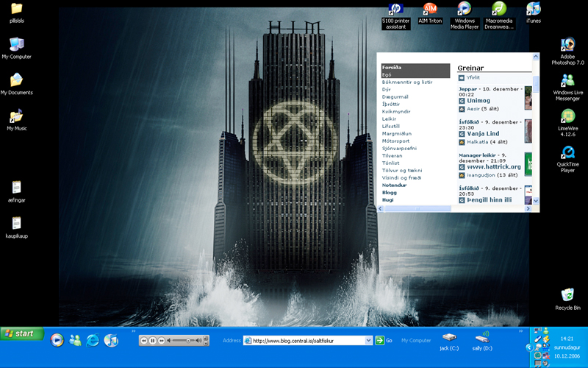Open the Dægurmál category link
The image size is (588, 368).
click(395, 96)
